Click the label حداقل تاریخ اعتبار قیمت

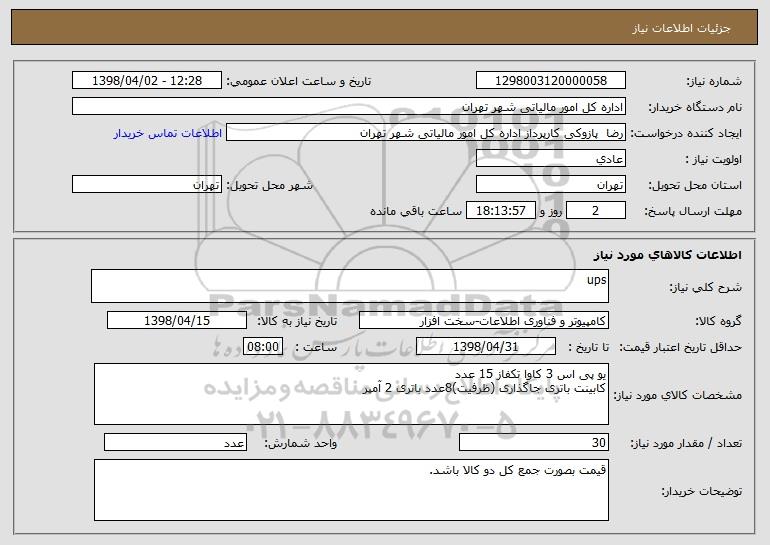click(680, 347)
